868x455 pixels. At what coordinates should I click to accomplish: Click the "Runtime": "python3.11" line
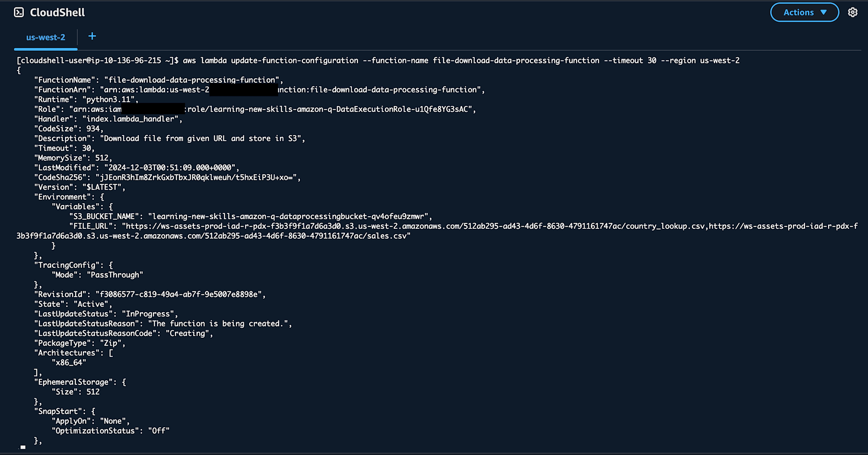86,99
